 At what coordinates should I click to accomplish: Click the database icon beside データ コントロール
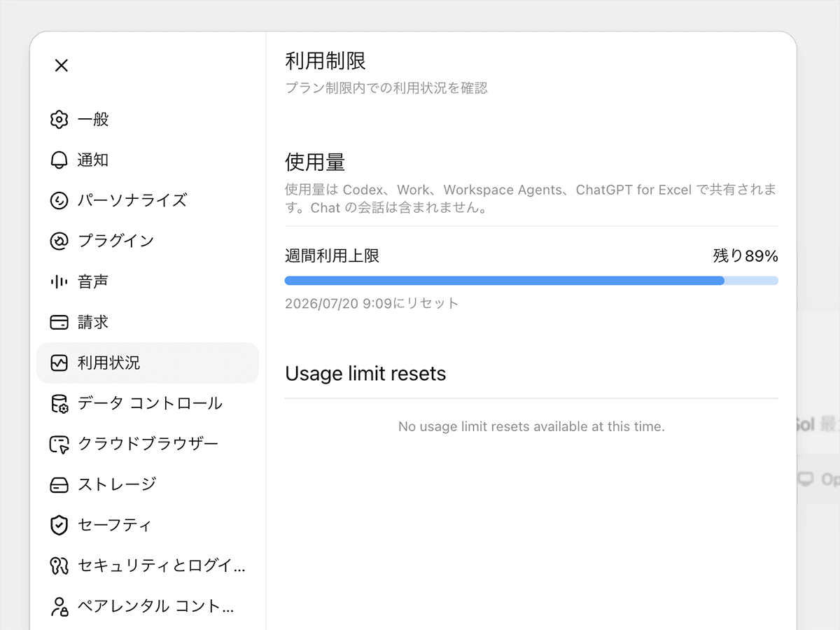click(x=59, y=403)
